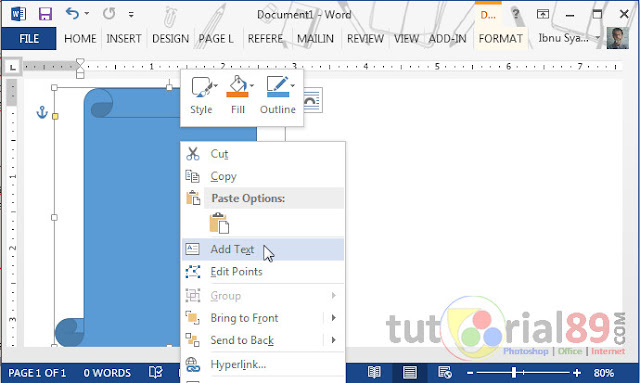Click Bring to Front menu entry
Screen dimensions: 640x383
coord(244,318)
